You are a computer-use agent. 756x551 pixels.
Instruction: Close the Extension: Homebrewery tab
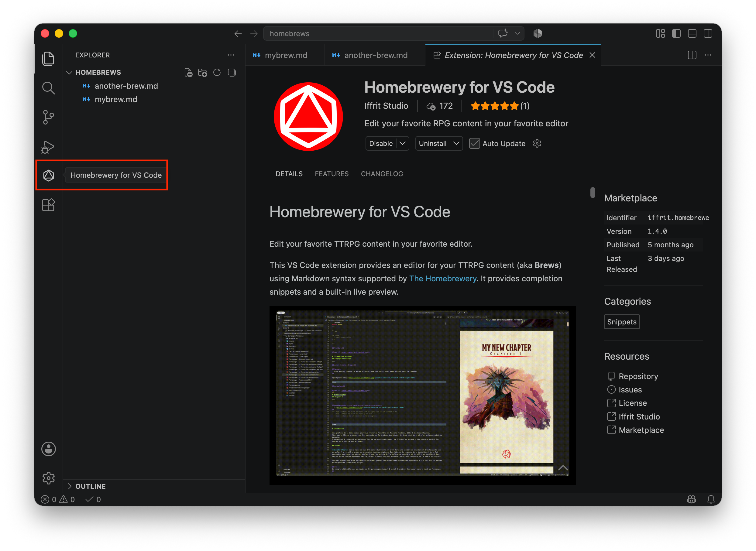click(592, 55)
